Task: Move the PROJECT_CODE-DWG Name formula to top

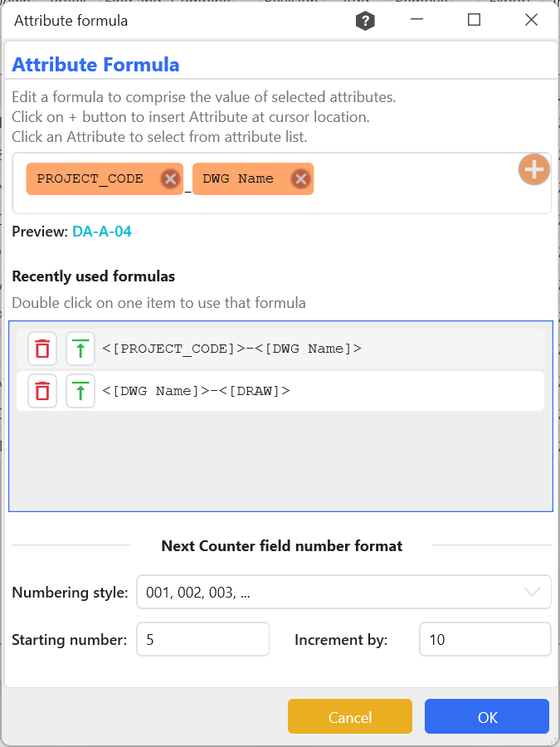Action: coord(80,349)
